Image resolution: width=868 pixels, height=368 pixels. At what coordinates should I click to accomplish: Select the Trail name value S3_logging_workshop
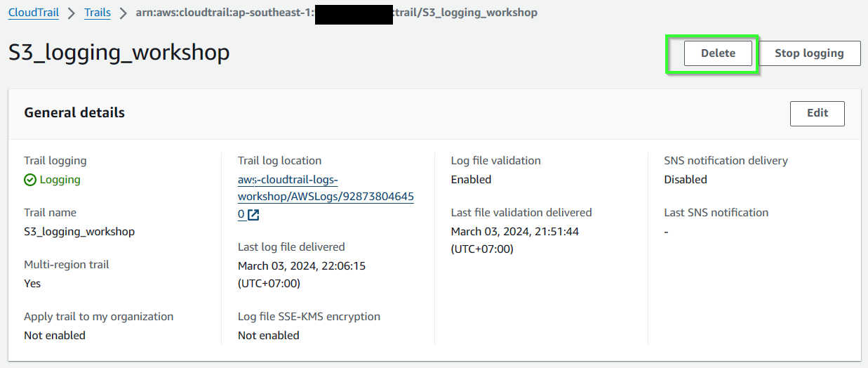tap(79, 232)
